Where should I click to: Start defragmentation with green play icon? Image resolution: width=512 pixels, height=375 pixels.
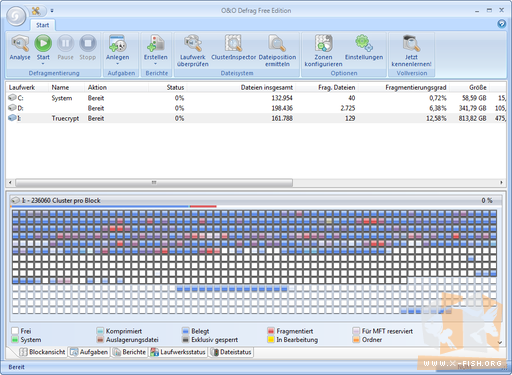(43, 43)
